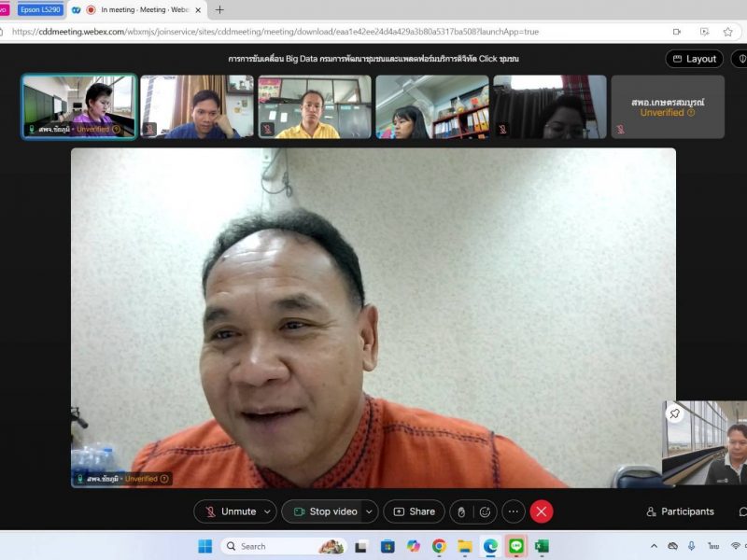Image resolution: width=747 pixels, height=560 pixels.
Task: Open a new browser tab
Action: pos(219,9)
